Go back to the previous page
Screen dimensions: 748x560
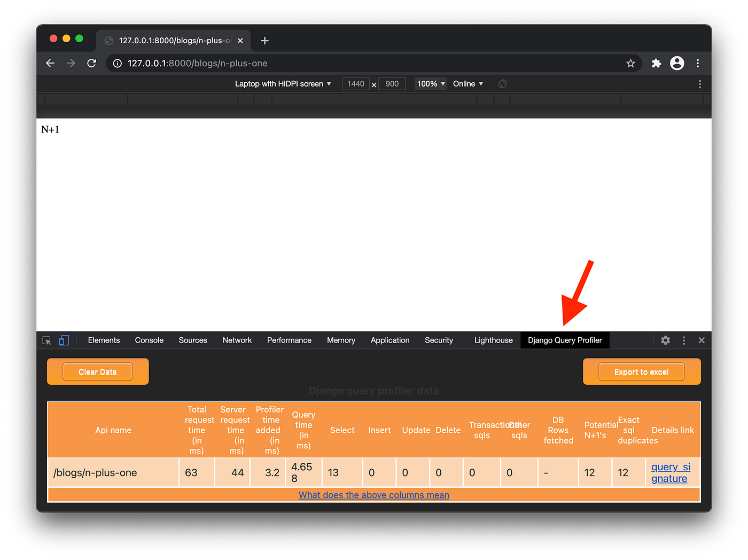50,63
